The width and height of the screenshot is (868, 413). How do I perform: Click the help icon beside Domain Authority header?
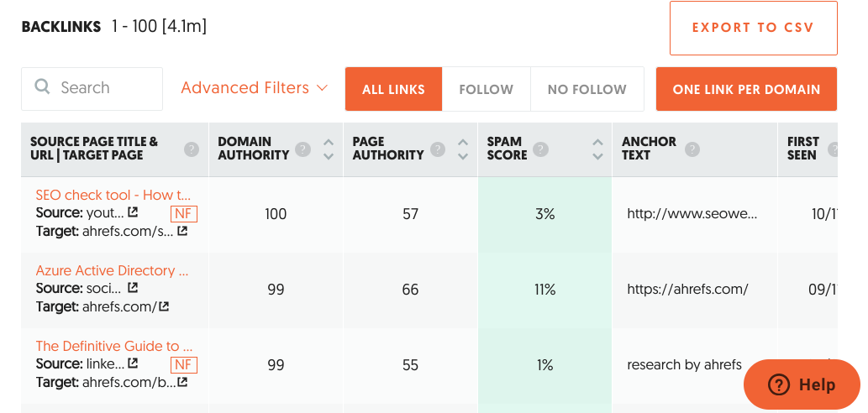302,149
